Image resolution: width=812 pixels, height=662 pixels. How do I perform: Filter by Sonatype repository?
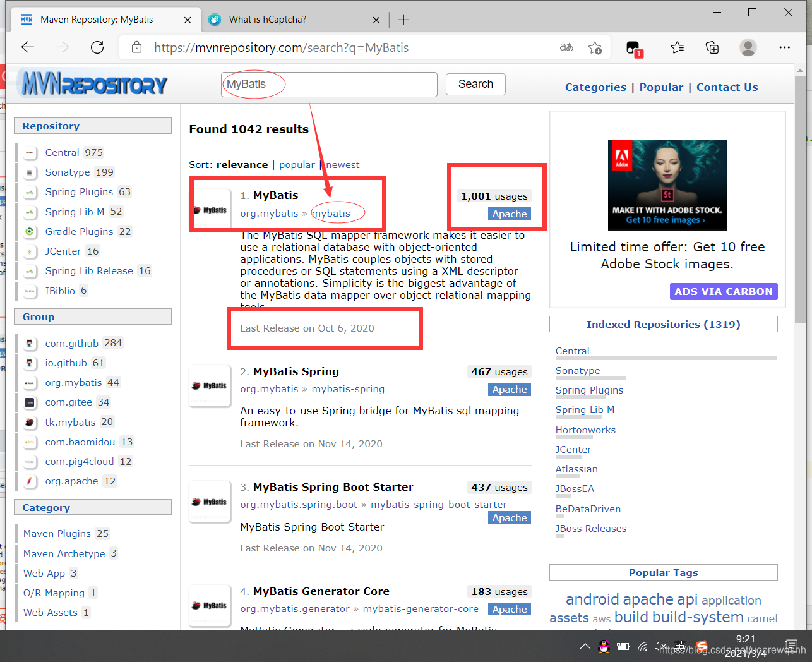coord(68,172)
